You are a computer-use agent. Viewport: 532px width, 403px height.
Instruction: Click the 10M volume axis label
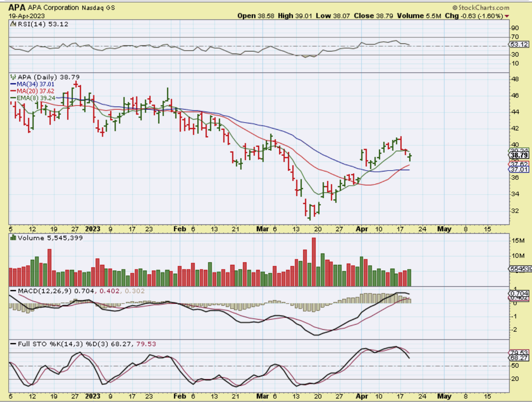[x=518, y=256]
